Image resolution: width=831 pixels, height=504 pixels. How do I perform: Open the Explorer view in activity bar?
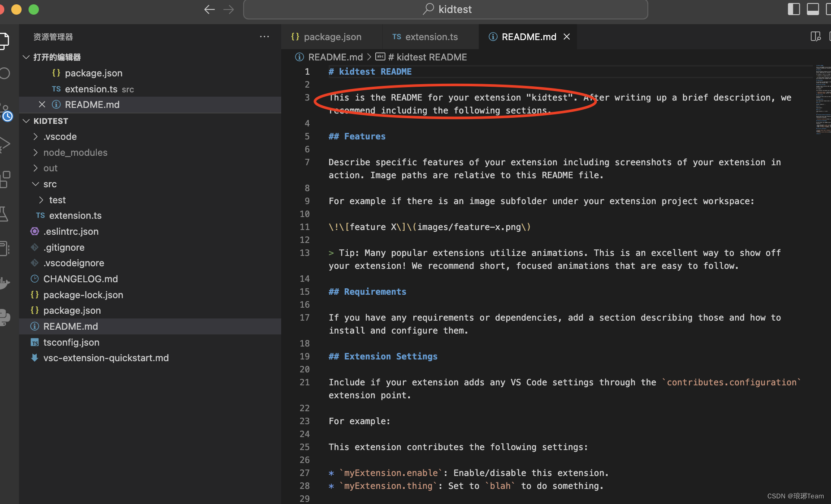point(3,41)
